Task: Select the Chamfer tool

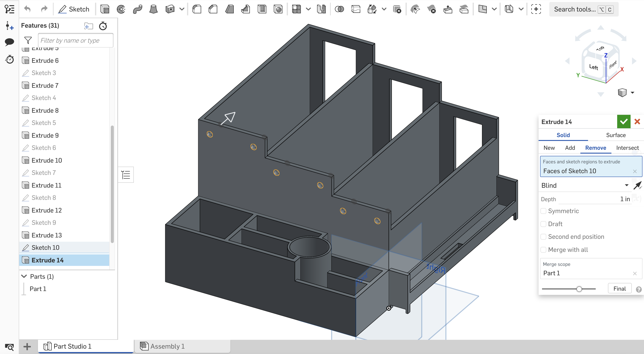Action: click(x=213, y=9)
